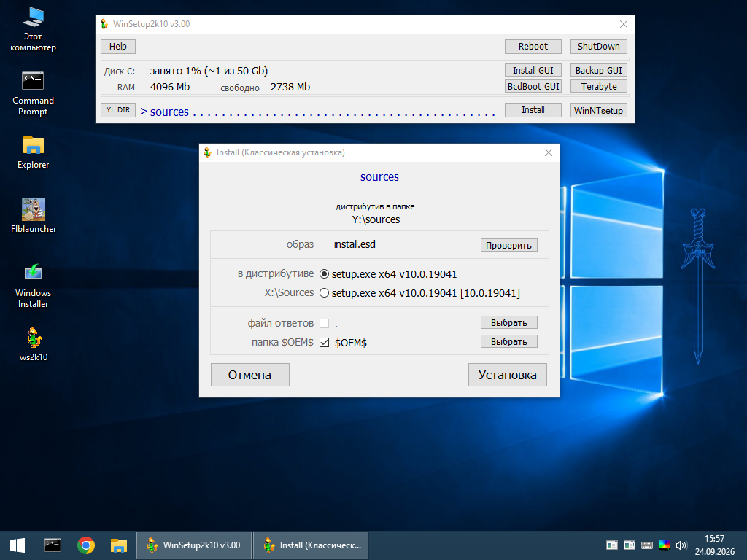Open BcdBoot GUI in WinSetup2k10
Image resolution: width=747 pixels, height=560 pixels.
tap(533, 86)
